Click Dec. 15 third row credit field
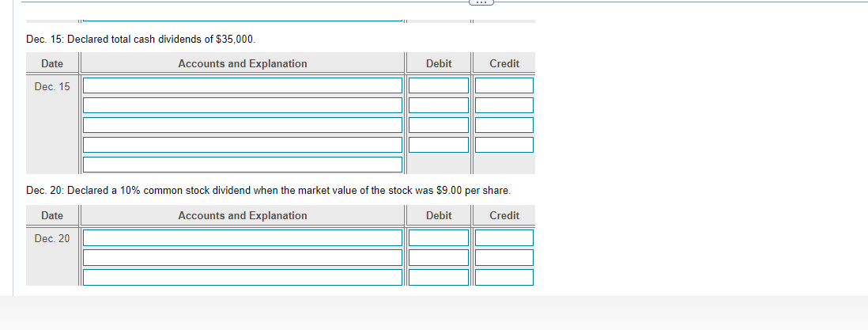The width and height of the screenshot is (868, 330). click(504, 125)
